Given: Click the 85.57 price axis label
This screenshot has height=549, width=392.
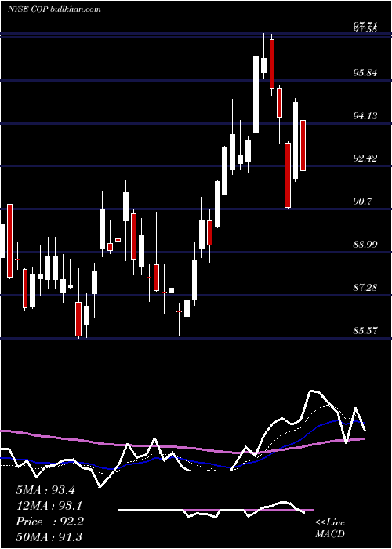Looking at the screenshot, I should pyautogui.click(x=365, y=330).
